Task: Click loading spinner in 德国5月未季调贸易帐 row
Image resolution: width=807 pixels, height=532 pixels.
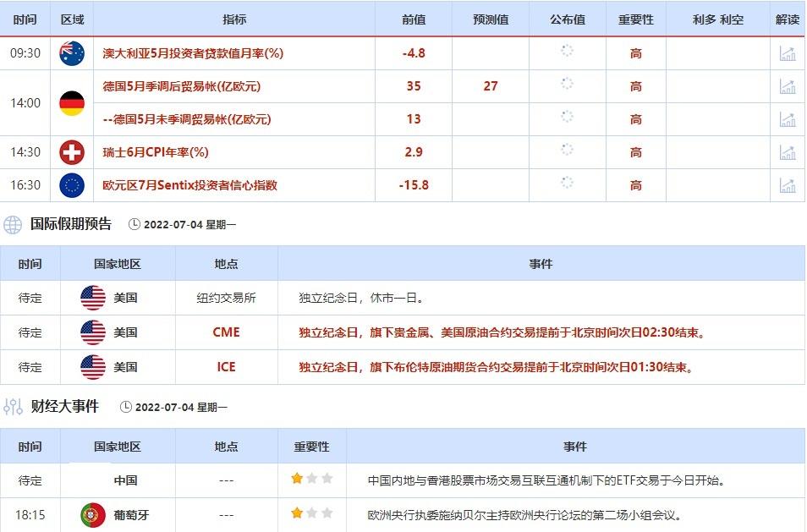Action: [567, 116]
